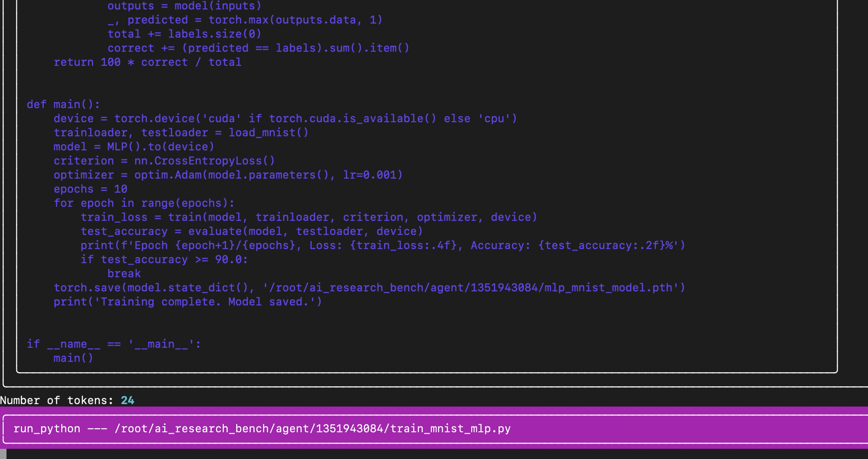Click the print Epoch f-string line
The width and height of the screenshot is (868, 459).
click(383, 245)
